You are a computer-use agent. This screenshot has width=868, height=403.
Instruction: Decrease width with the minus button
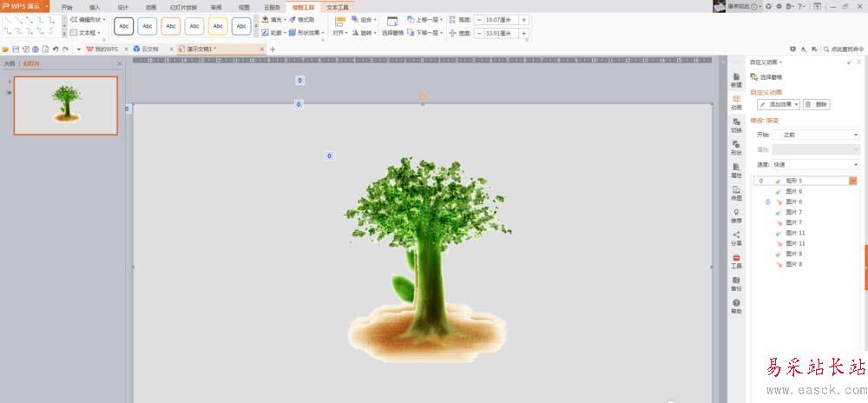tap(479, 33)
